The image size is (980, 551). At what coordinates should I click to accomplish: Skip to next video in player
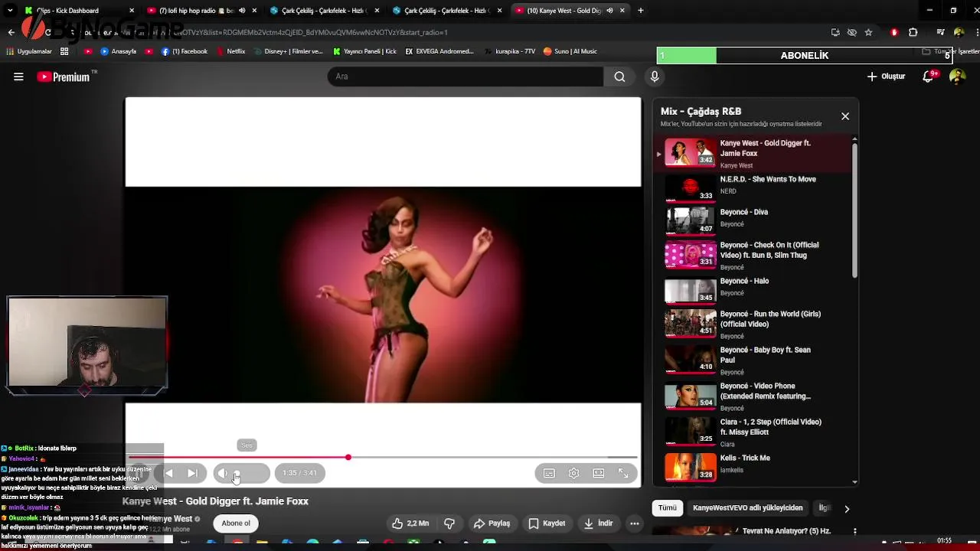coord(193,473)
